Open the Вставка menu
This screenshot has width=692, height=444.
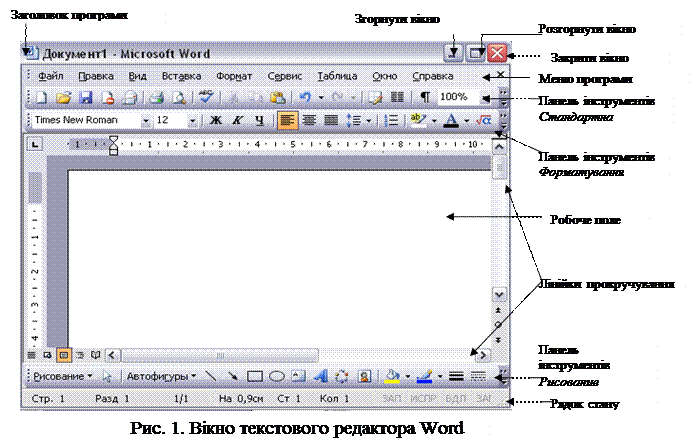tap(181, 76)
